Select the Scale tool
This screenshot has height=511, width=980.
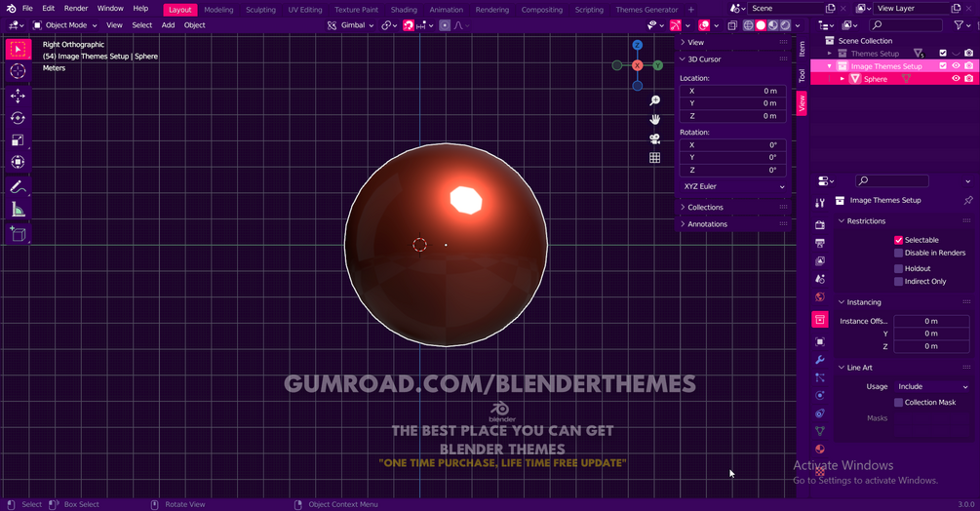pyautogui.click(x=19, y=139)
